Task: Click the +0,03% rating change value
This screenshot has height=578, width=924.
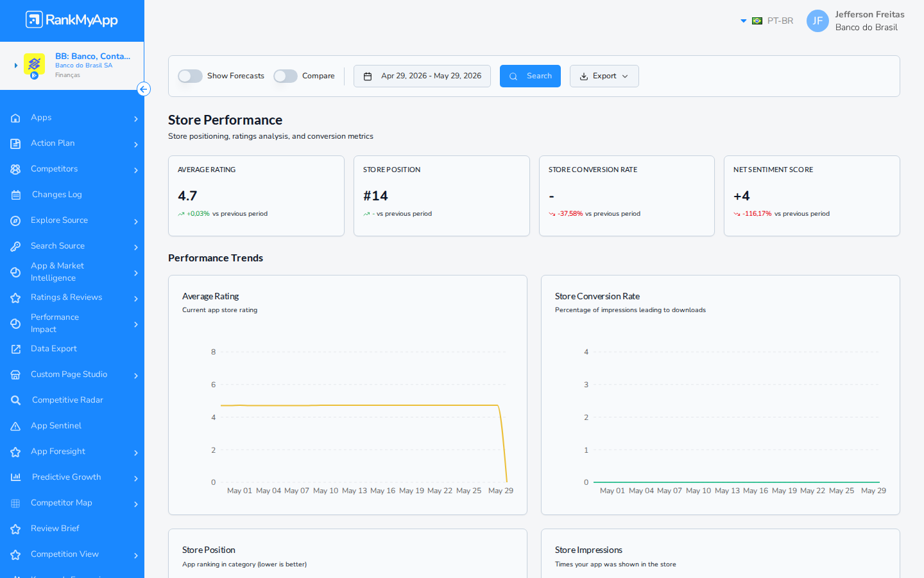Action: point(198,214)
